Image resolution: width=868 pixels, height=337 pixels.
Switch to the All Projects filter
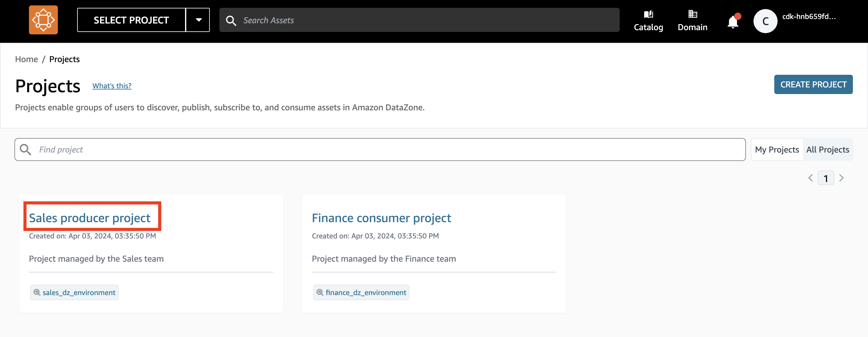tap(827, 150)
